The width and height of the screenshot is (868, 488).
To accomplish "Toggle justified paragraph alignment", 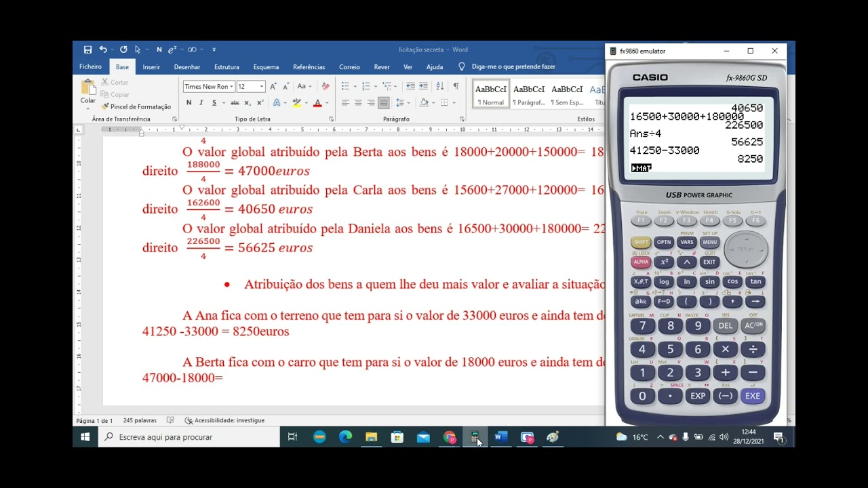I will pyautogui.click(x=384, y=103).
